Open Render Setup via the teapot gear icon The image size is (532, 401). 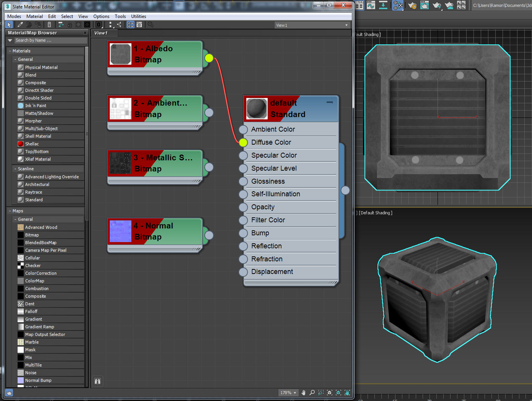(x=412, y=6)
